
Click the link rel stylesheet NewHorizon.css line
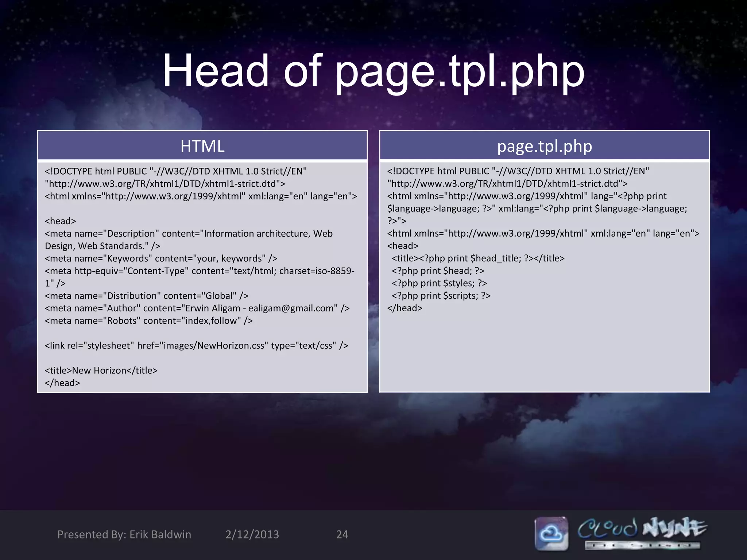pos(197,345)
